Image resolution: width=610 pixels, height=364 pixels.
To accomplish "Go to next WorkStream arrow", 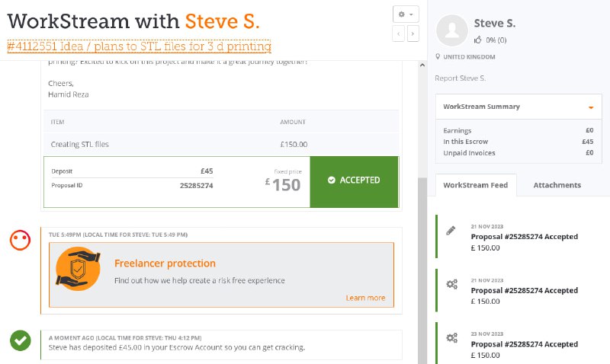I will coord(413,34).
